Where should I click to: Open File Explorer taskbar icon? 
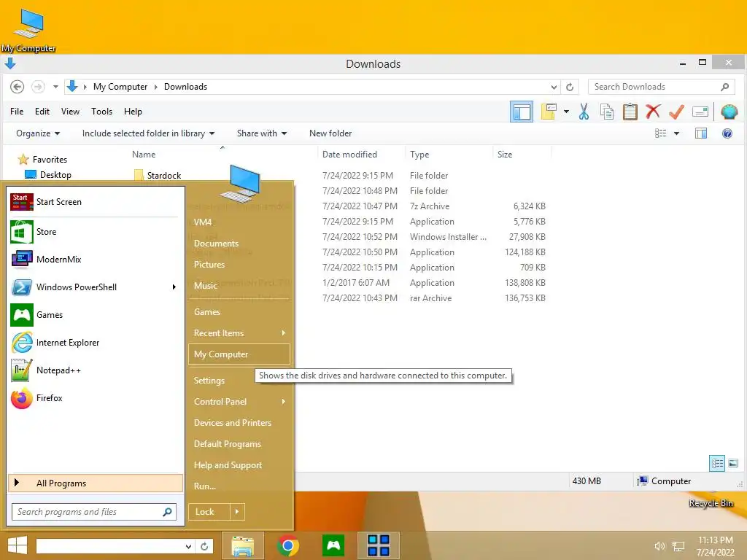(x=242, y=545)
